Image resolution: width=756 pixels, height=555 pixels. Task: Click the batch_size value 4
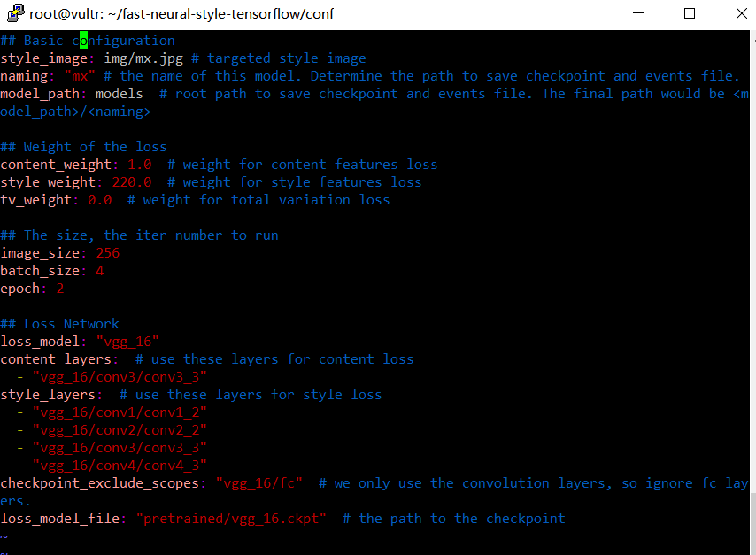[100, 271]
